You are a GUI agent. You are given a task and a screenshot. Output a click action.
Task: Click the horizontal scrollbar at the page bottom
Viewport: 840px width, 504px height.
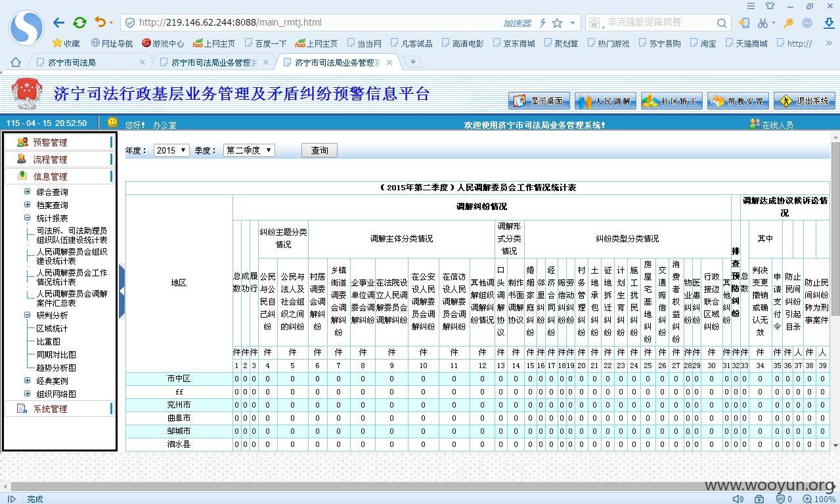(x=420, y=486)
